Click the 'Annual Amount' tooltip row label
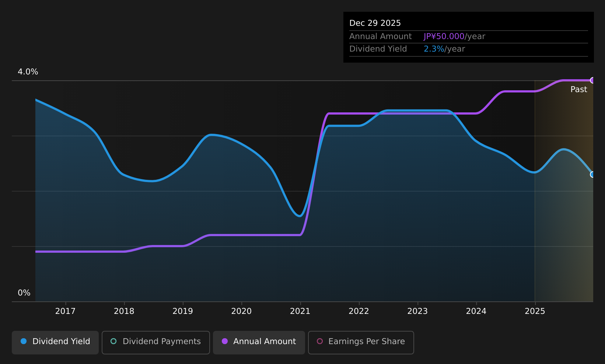This screenshot has height=364, width=605. [x=381, y=36]
